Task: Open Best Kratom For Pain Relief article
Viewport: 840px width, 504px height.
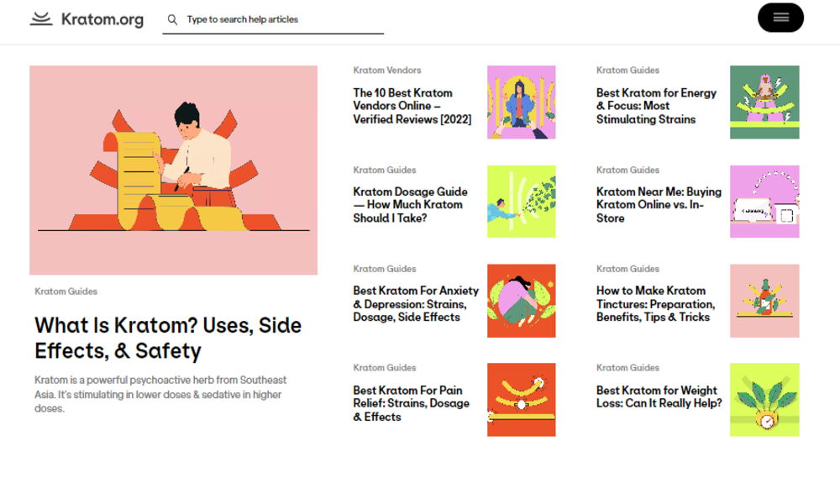Action: point(411,403)
